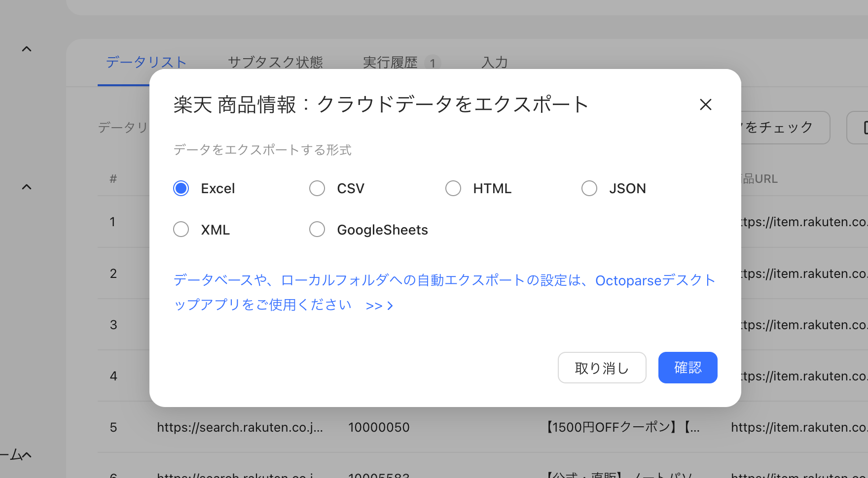
Task: Select the HTML format radio button
Action: click(453, 188)
